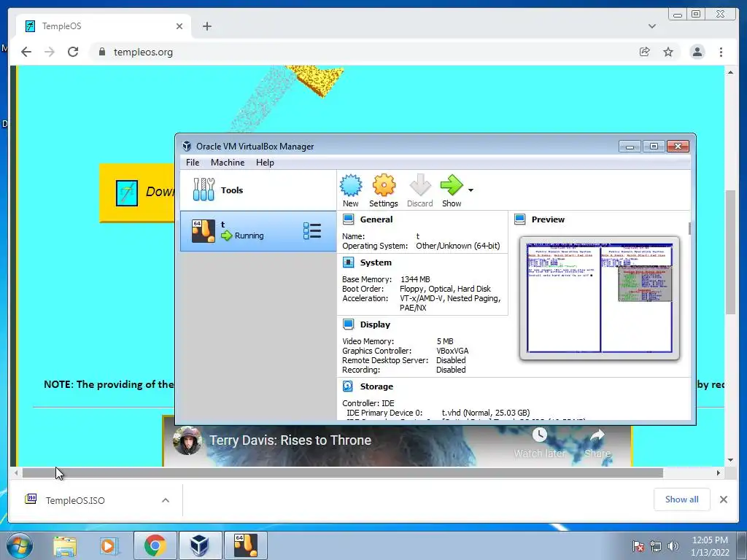Screen dimensions: 747x560
Task: Open the Help menu in VirtualBox
Action: (x=265, y=163)
